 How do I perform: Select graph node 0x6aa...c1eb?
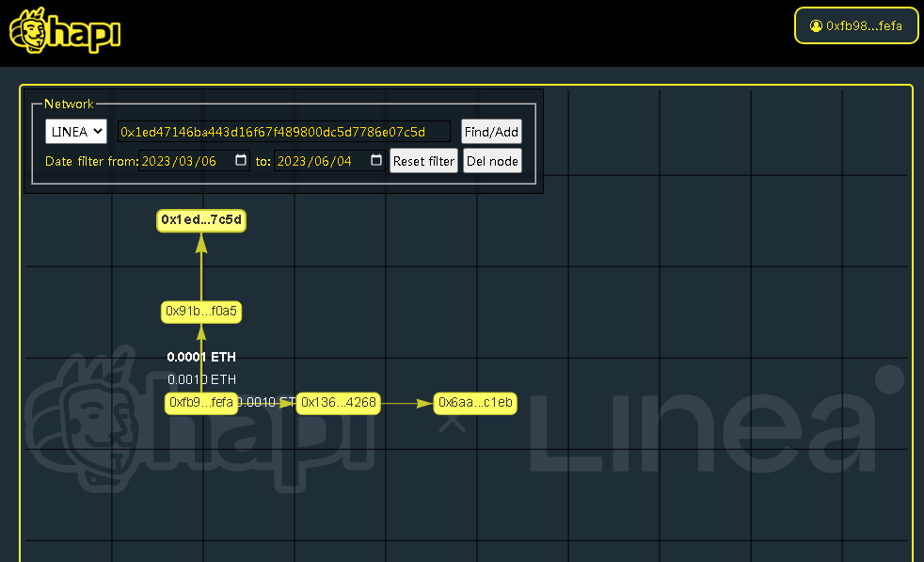point(475,403)
